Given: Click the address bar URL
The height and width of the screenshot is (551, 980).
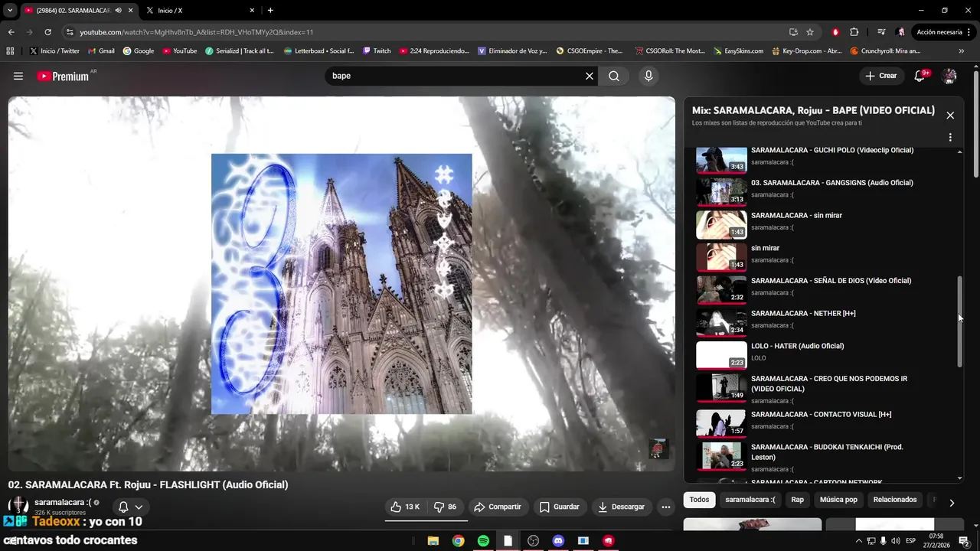Looking at the screenshot, I should [197, 32].
